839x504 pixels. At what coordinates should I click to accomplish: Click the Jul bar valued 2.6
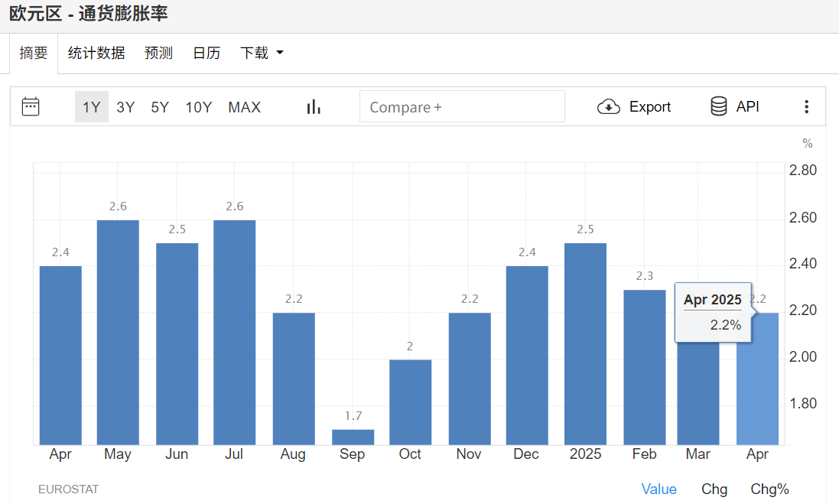point(234,332)
